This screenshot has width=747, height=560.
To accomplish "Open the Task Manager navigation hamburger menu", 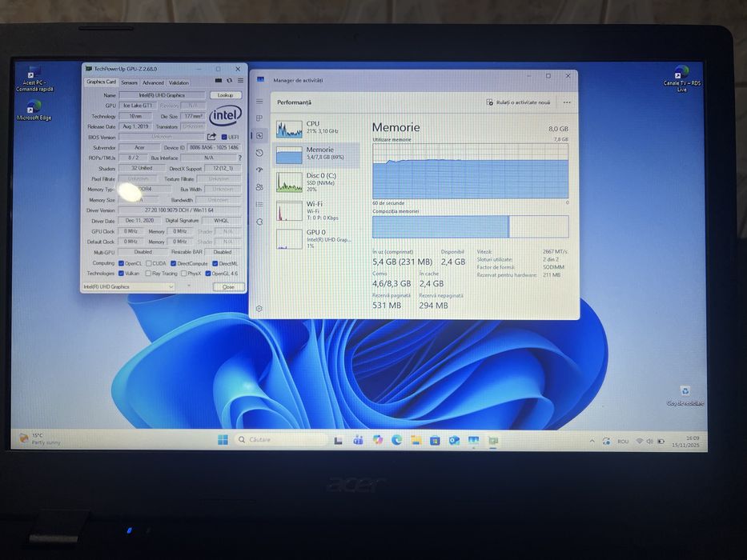I will (259, 102).
